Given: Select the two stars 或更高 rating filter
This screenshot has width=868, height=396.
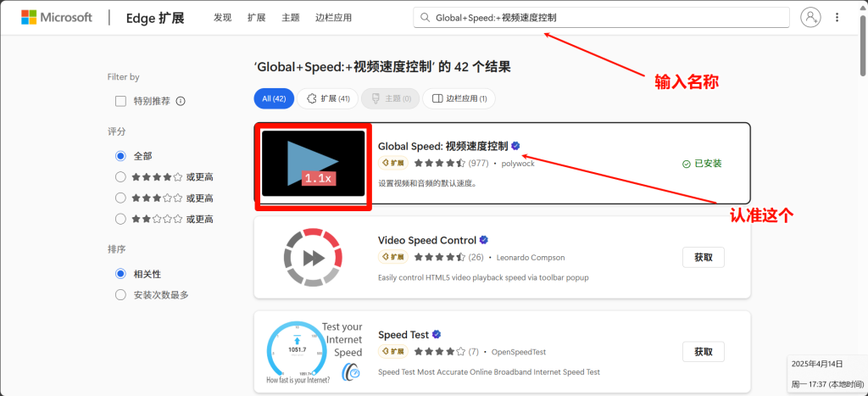Looking at the screenshot, I should pos(120,220).
